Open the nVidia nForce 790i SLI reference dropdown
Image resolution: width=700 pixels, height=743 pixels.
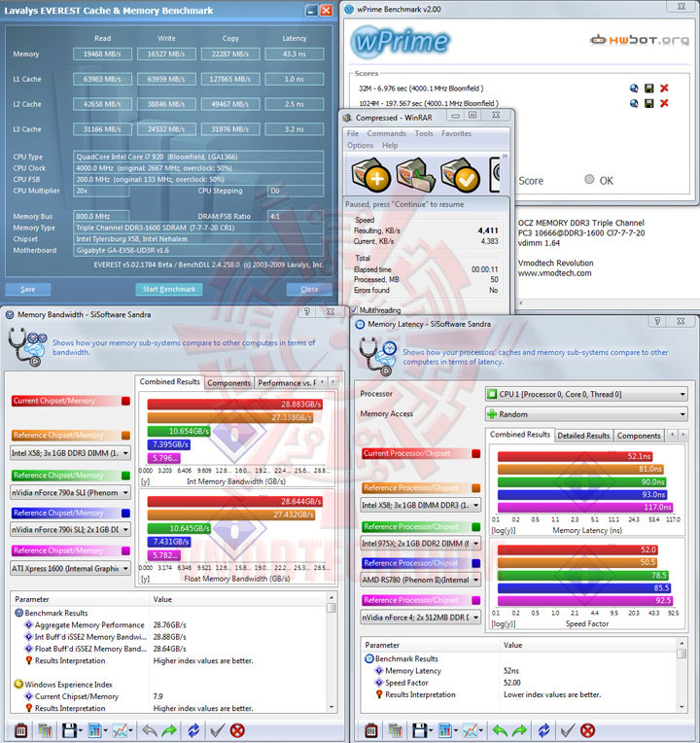tap(71, 530)
